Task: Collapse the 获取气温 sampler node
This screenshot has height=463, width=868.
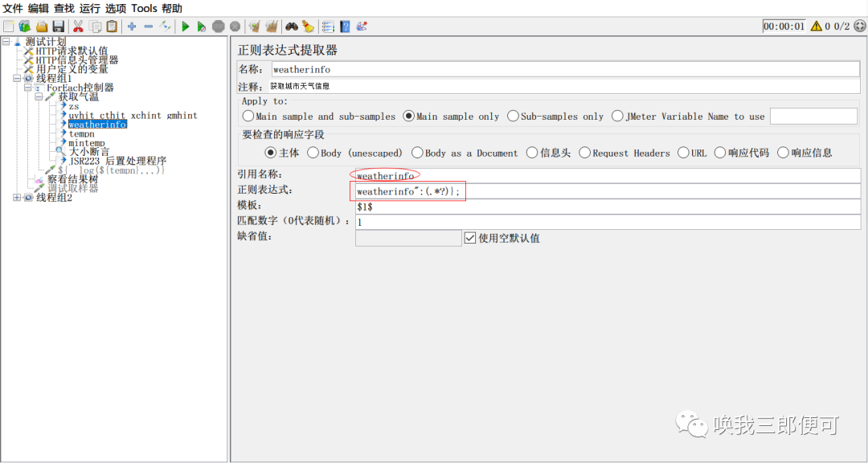Action: [39, 96]
